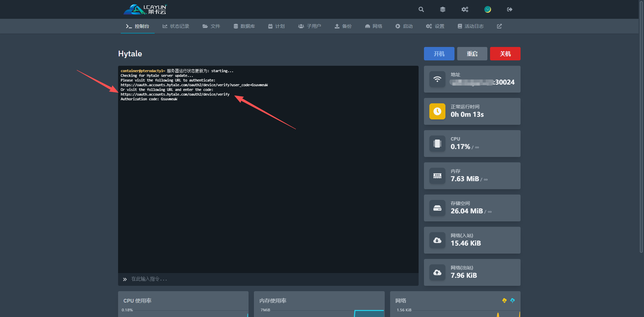The height and width of the screenshot is (317, 644).
Task: Click the user avatar icon
Action: point(487,9)
